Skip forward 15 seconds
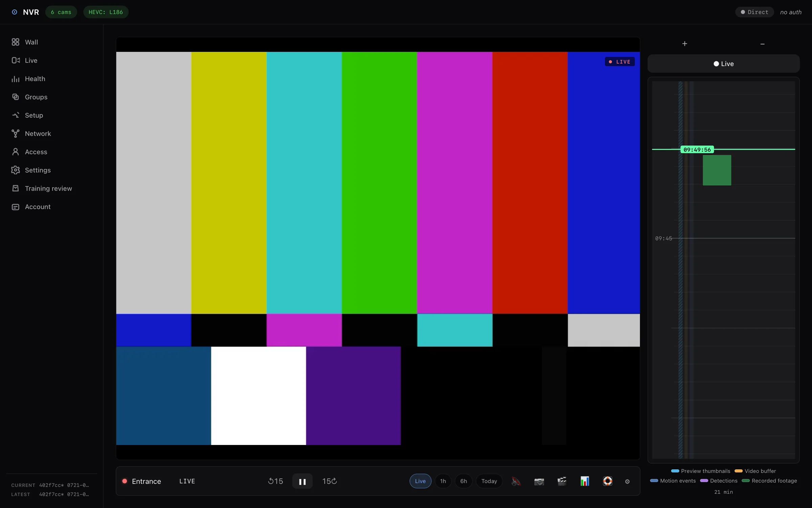Screen dimensions: 812x508 [330, 481]
